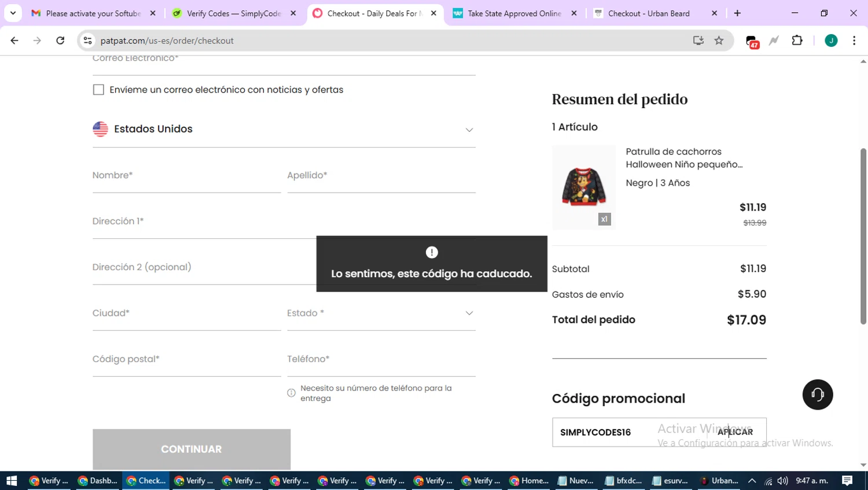Click the United States flag icon
868x490 pixels.
(100, 129)
